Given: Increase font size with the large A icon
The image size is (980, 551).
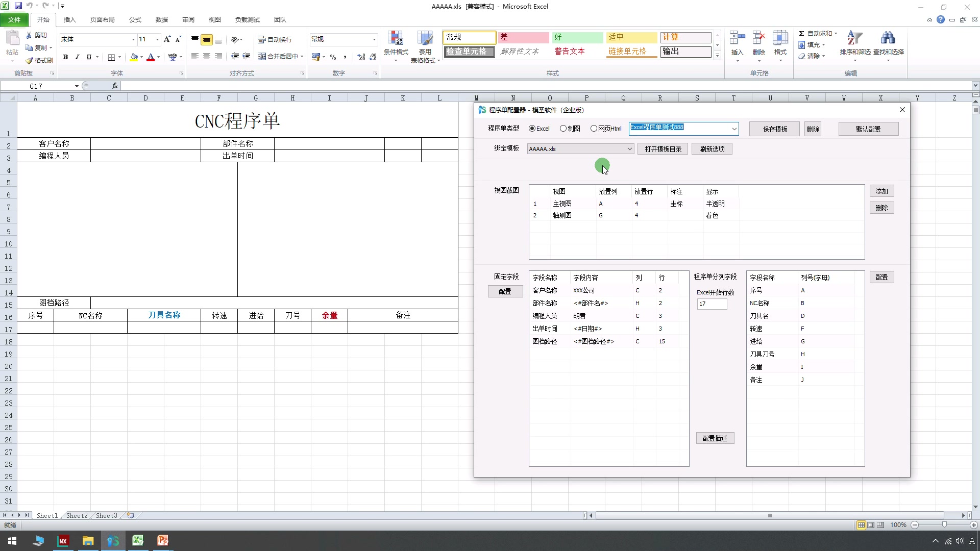Looking at the screenshot, I should (x=167, y=39).
